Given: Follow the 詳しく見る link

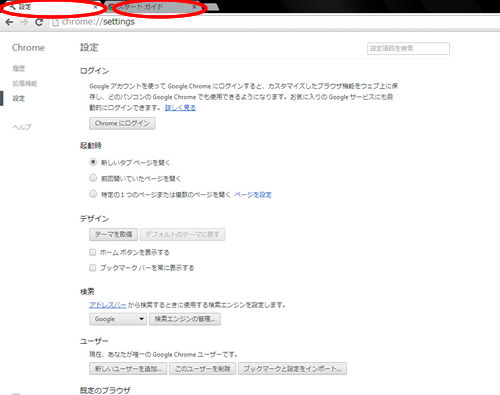Looking at the screenshot, I should [x=180, y=108].
